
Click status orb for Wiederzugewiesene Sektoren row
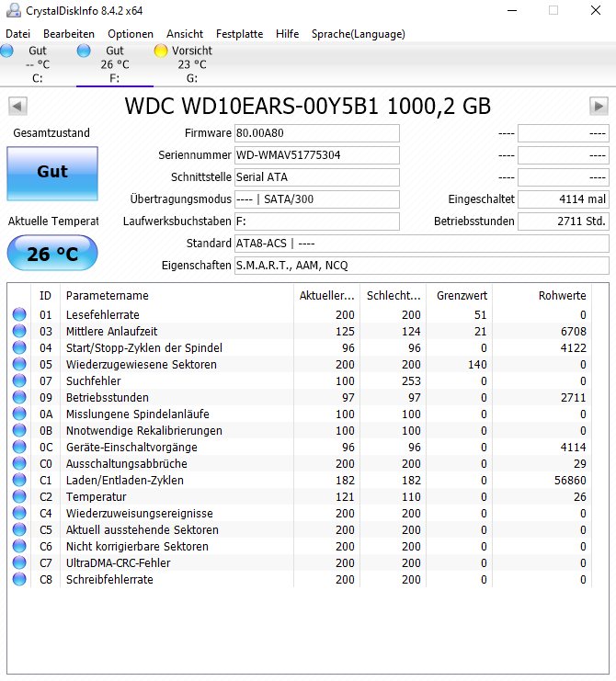coord(19,364)
